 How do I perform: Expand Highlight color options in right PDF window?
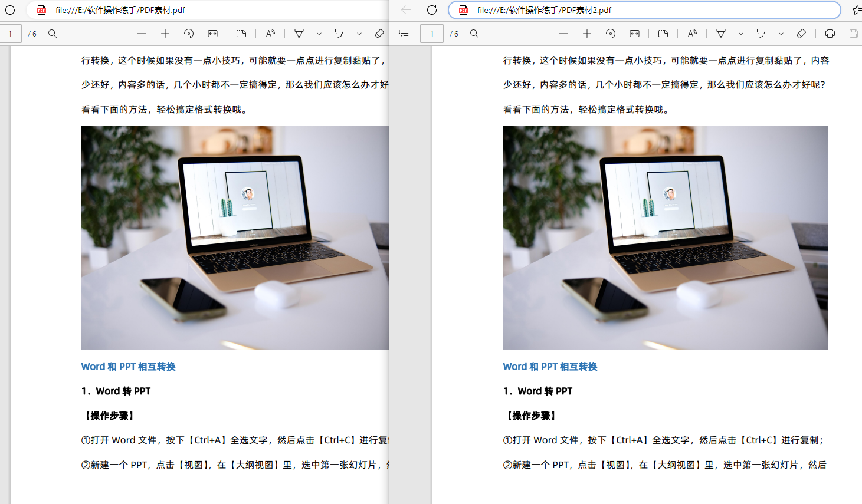tap(781, 34)
